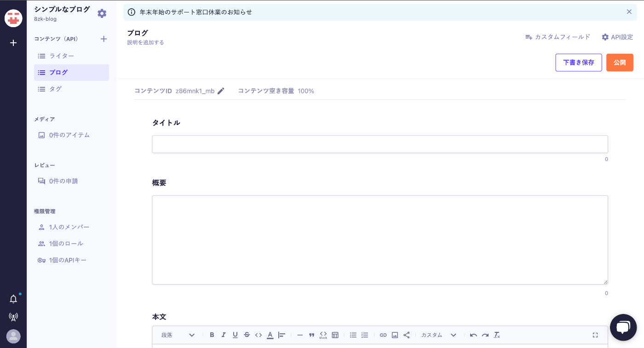Click the text alignment icon
Image resolution: width=644 pixels, height=348 pixels.
tap(282, 335)
